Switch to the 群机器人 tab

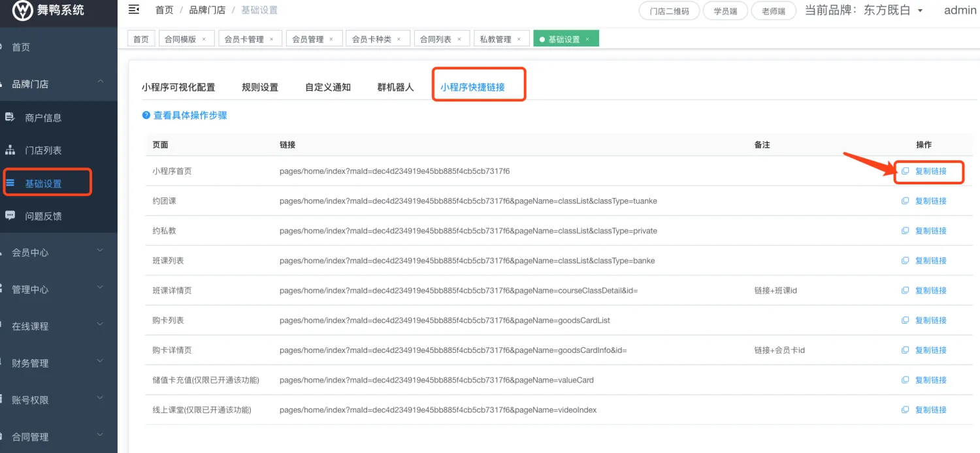coord(395,88)
